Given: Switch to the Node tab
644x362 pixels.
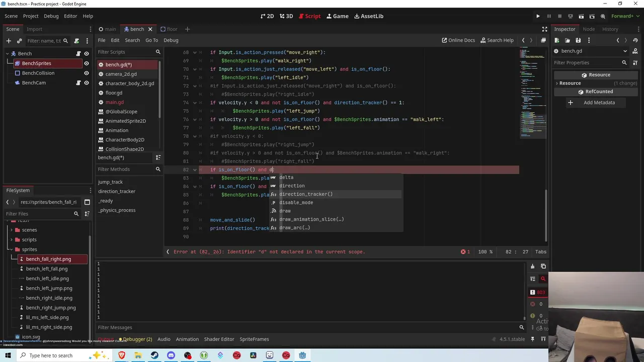Looking at the screenshot, I should pyautogui.click(x=589, y=29).
